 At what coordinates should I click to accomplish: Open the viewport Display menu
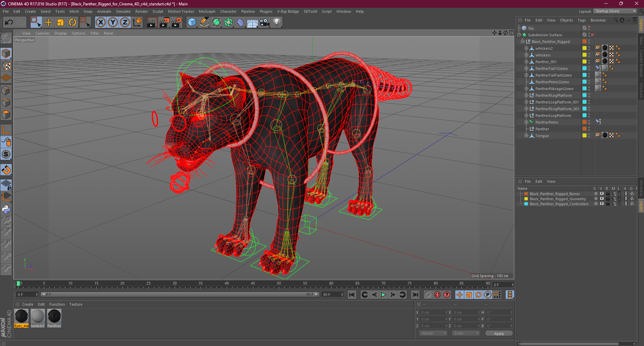coord(60,33)
